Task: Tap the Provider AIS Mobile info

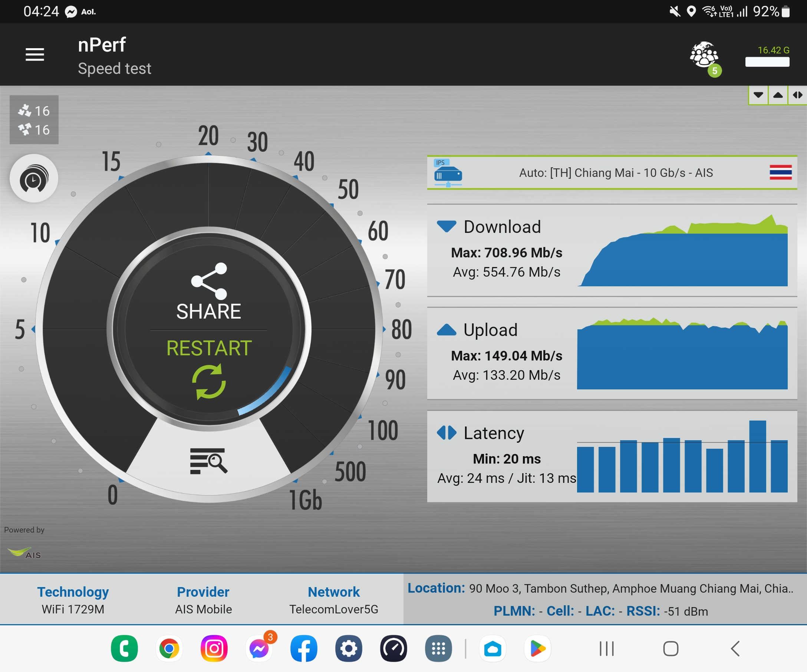Action: pyautogui.click(x=203, y=600)
